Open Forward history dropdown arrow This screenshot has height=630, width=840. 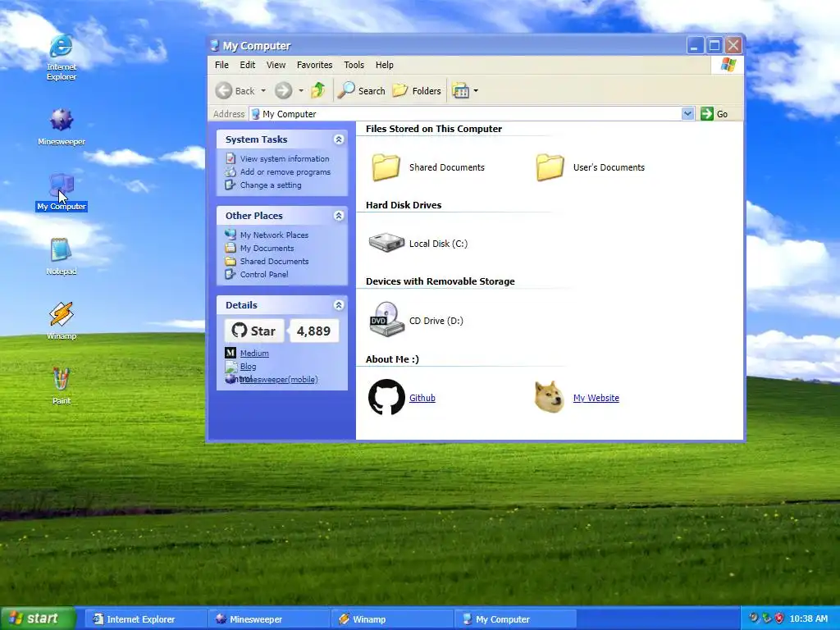pyautogui.click(x=301, y=90)
